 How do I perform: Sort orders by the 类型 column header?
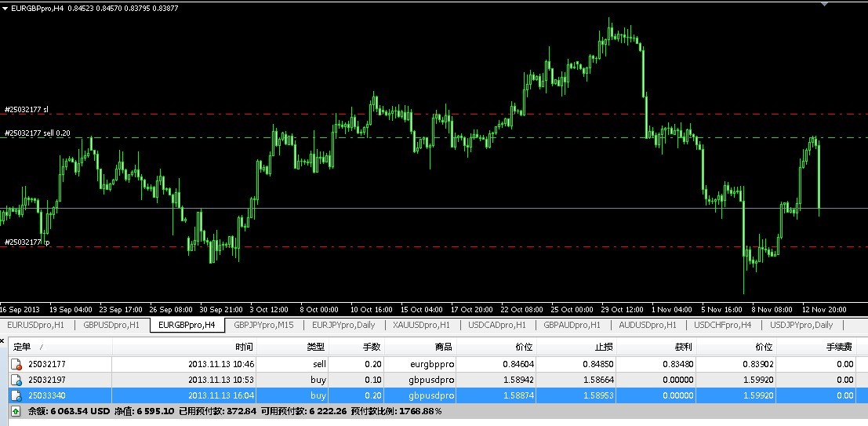(292, 347)
